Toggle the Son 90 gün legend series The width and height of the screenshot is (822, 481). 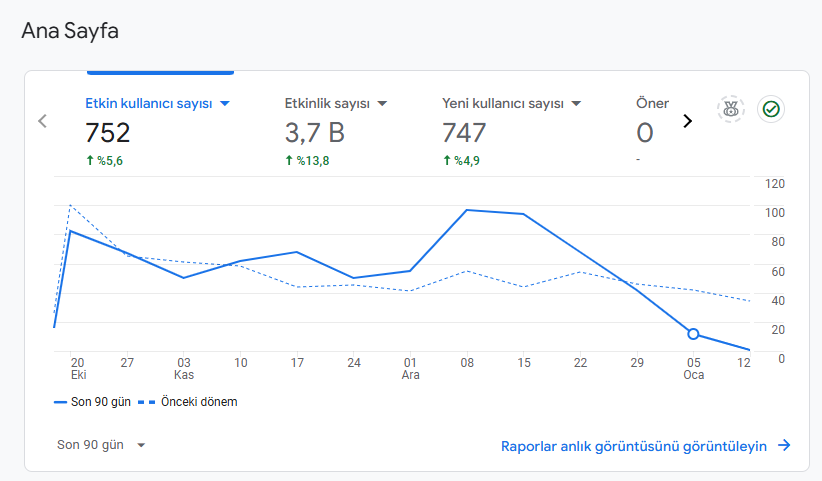92,402
